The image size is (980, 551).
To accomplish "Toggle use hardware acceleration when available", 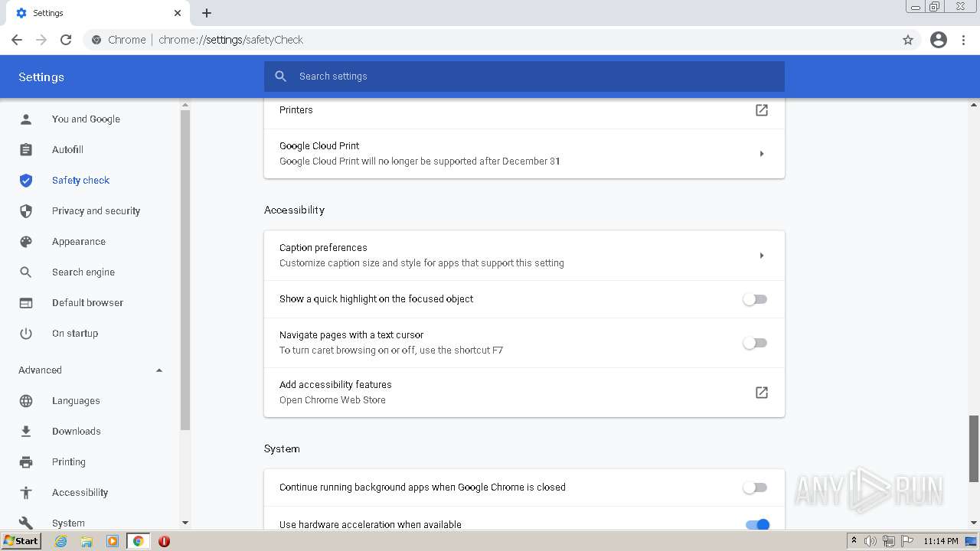I will (x=757, y=524).
